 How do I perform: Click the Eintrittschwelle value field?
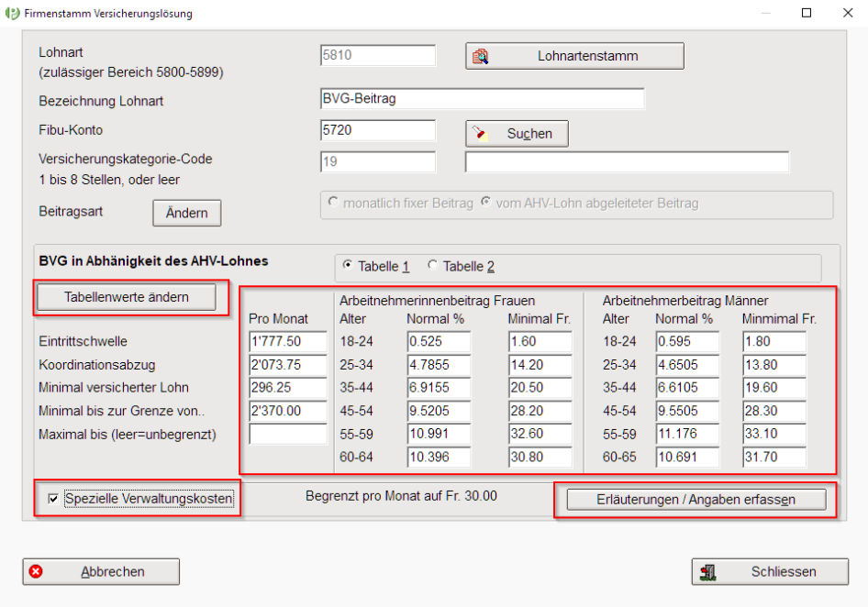287,342
